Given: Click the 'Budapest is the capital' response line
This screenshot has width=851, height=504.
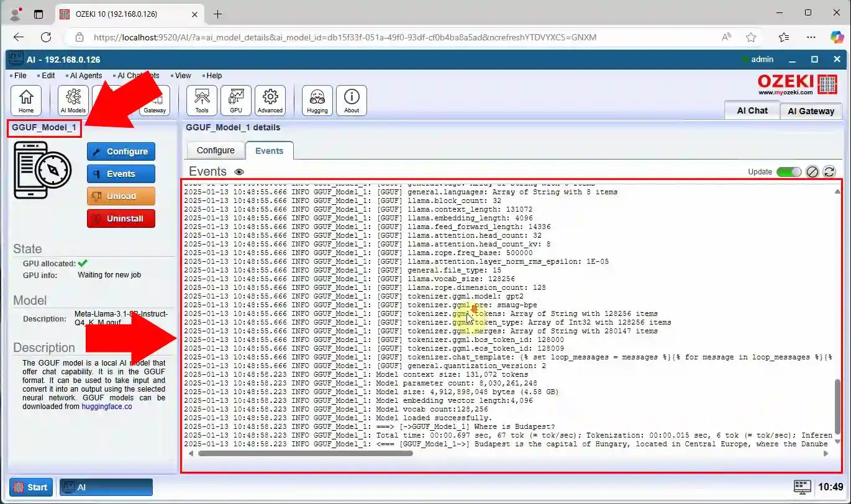Looking at the screenshot, I should 507,444.
